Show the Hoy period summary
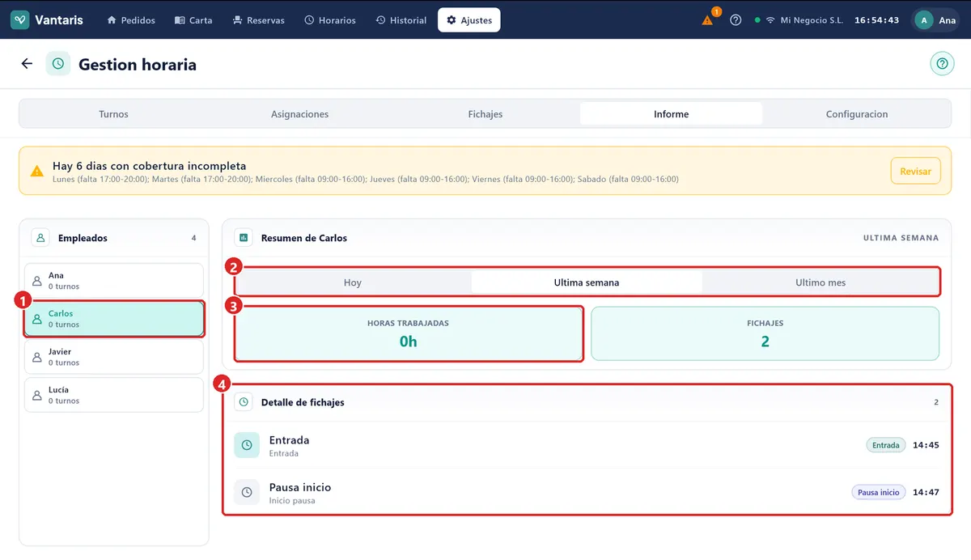 [x=353, y=282]
